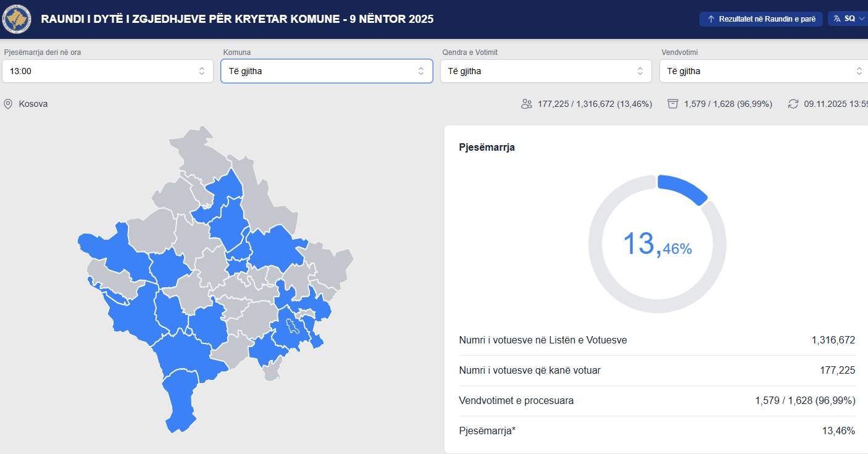The width and height of the screenshot is (868, 454).
Task: Click the refresh icon next to 09.11.2025
Action: tap(793, 104)
